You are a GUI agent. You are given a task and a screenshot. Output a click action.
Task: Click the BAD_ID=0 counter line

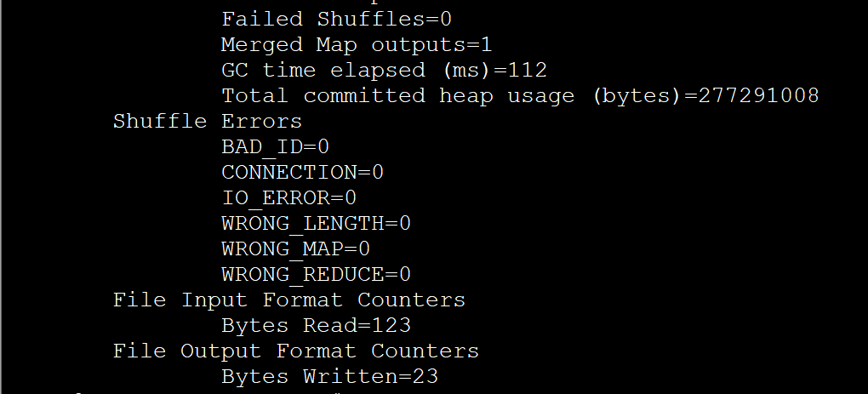275,147
